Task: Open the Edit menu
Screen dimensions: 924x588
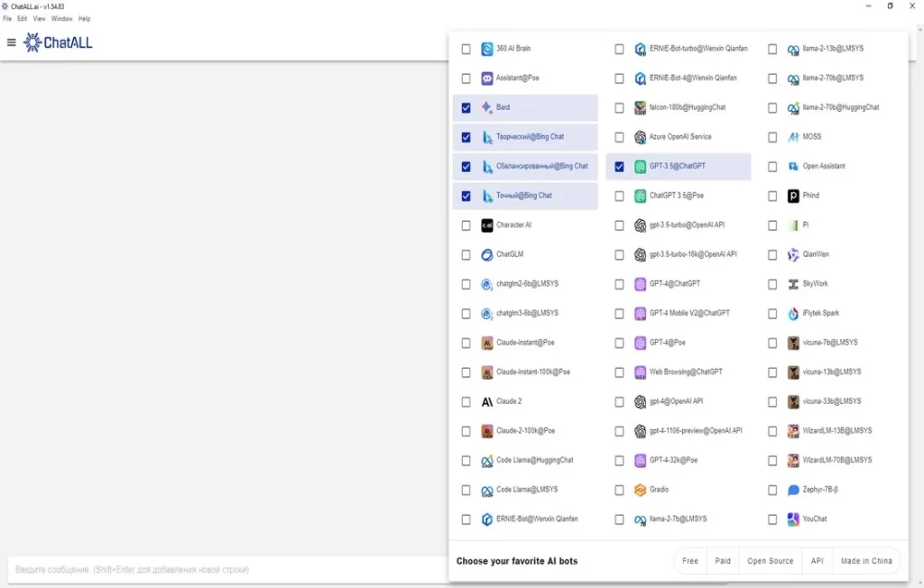Action: tap(22, 19)
